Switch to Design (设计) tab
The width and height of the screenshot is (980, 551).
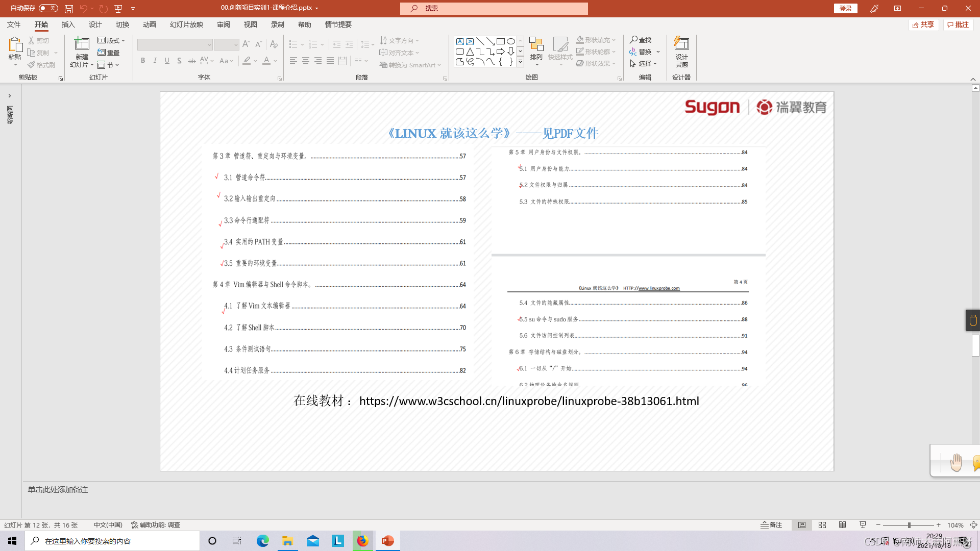click(95, 24)
